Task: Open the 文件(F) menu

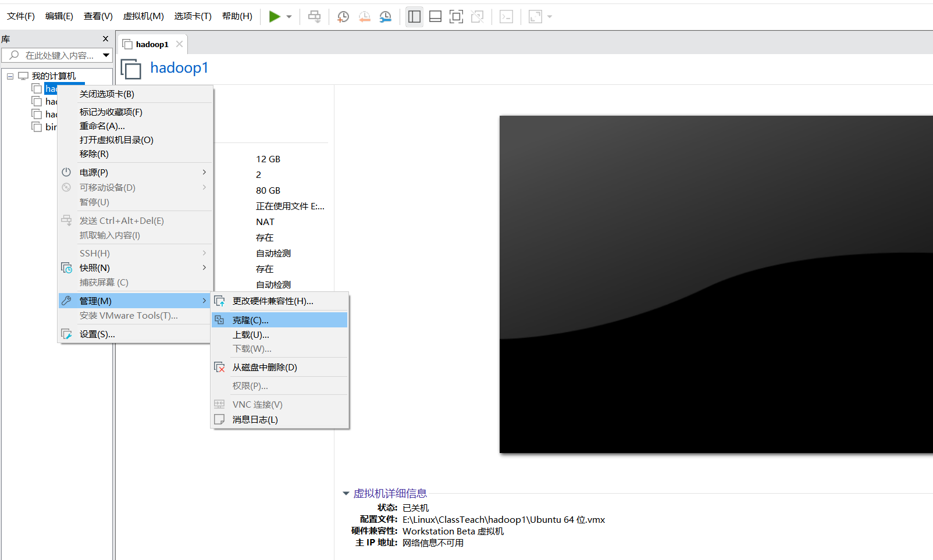Action: pos(21,16)
